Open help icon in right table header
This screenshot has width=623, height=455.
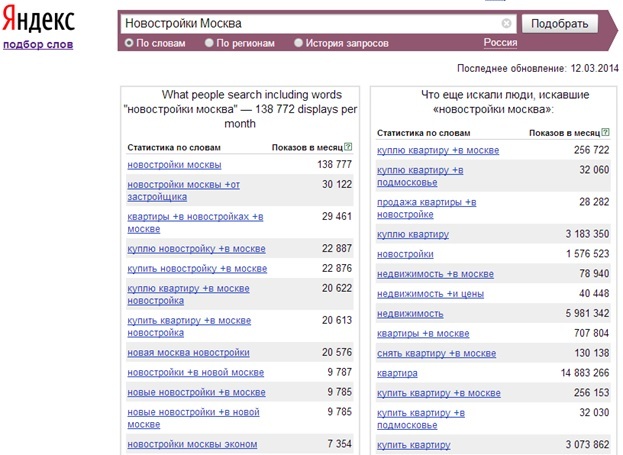605,132
